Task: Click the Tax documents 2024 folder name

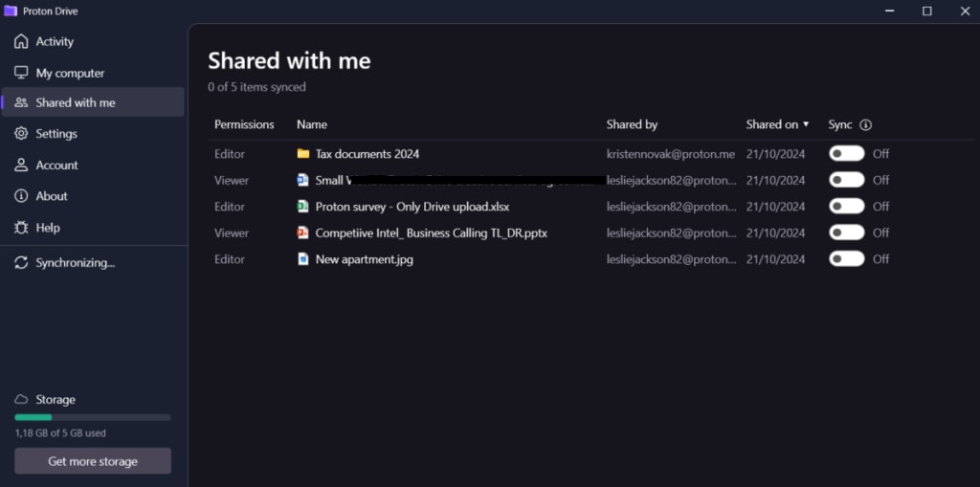Action: click(x=367, y=154)
